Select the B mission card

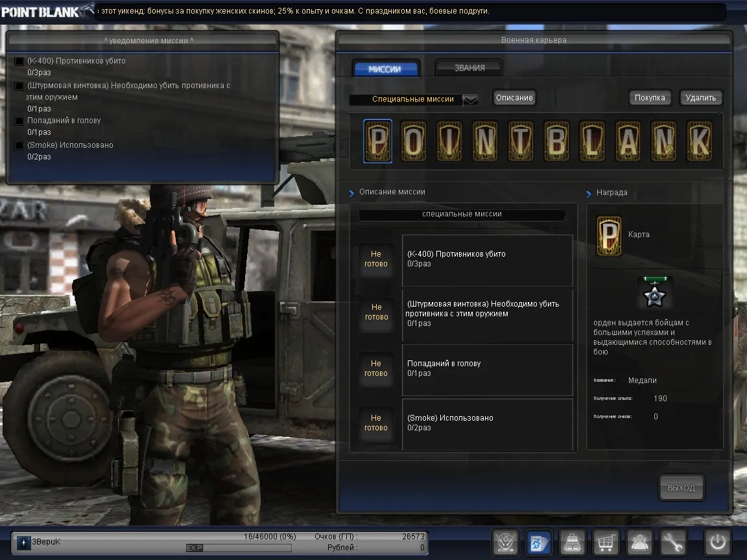[x=556, y=141]
